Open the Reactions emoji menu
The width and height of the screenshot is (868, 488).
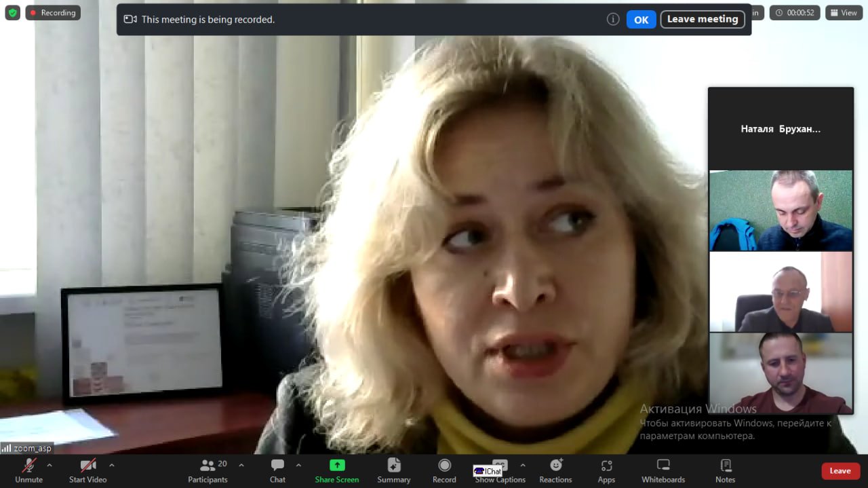pyautogui.click(x=555, y=470)
